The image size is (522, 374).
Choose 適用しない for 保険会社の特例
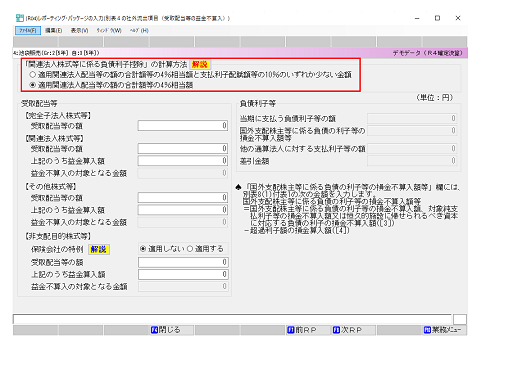tap(162, 249)
